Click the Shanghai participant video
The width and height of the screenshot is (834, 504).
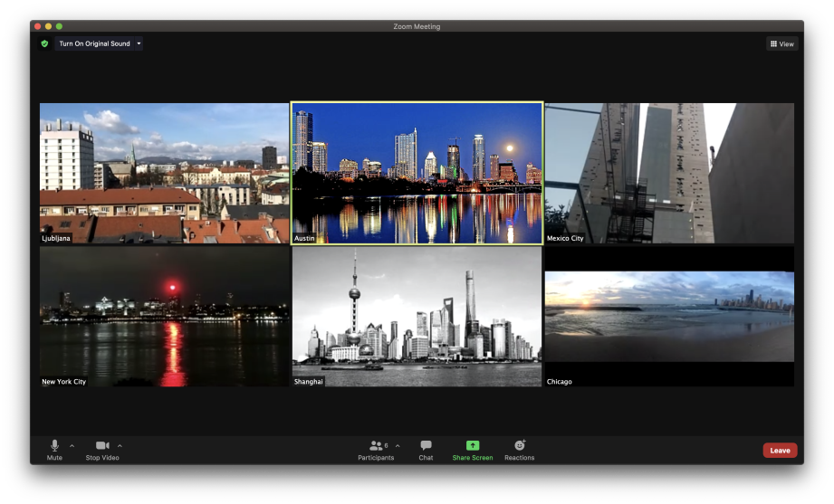click(x=417, y=317)
